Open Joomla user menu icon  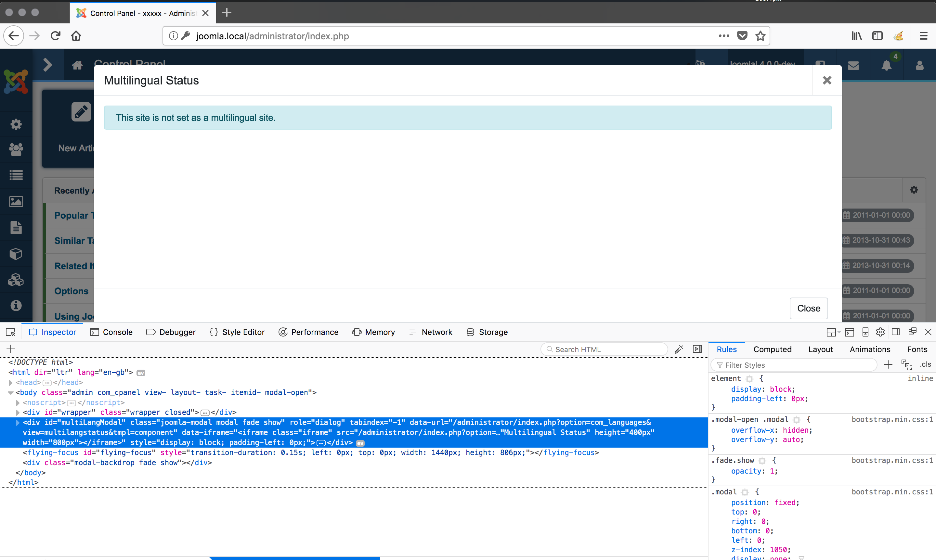click(x=919, y=65)
